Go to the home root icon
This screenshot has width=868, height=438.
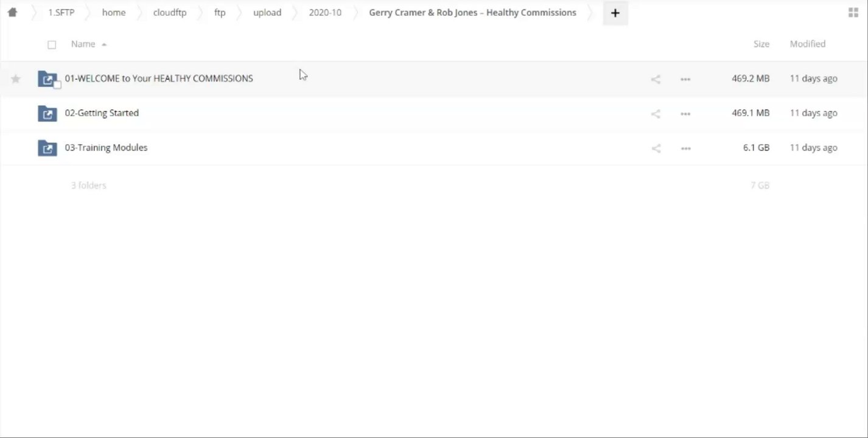(12, 12)
